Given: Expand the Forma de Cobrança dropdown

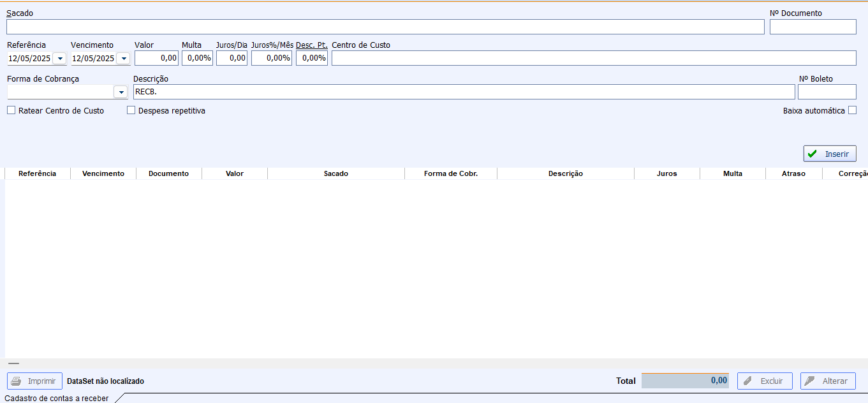Looking at the screenshot, I should (120, 92).
